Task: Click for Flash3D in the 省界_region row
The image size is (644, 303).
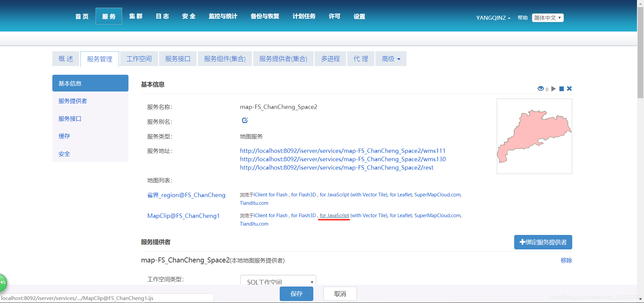Action: [304, 195]
